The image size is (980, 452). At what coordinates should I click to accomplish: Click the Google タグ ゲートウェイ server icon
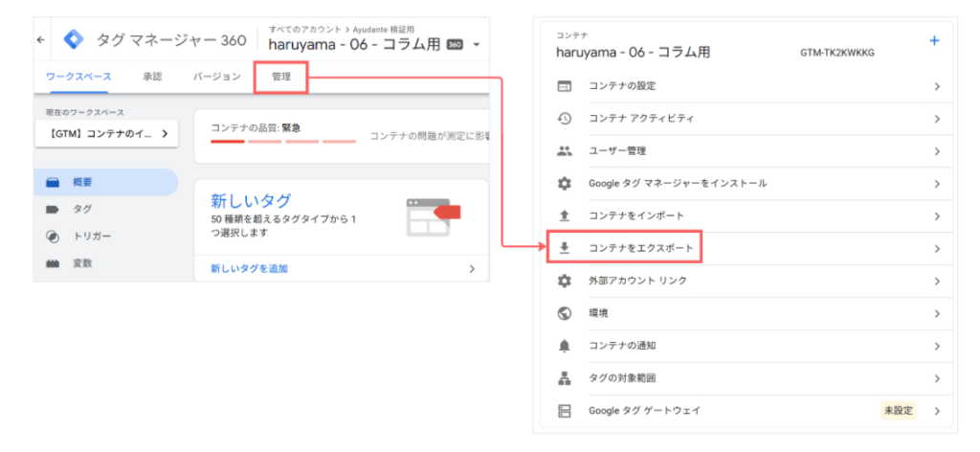pos(564,411)
